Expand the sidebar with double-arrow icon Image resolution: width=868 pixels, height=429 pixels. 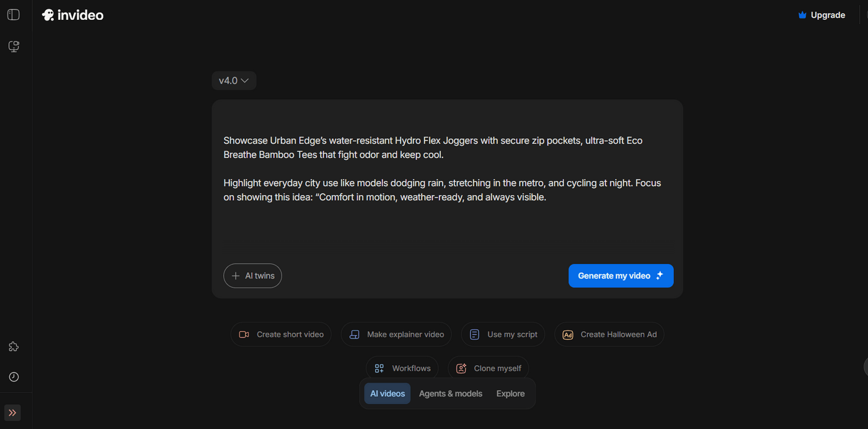[x=12, y=413]
